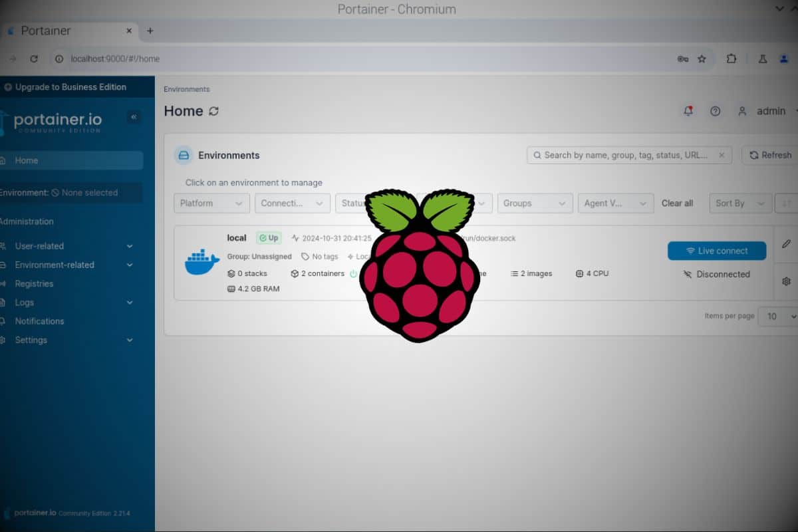The height and width of the screenshot is (532, 798).
Task: Open the local environment name link
Action: pyautogui.click(x=237, y=237)
